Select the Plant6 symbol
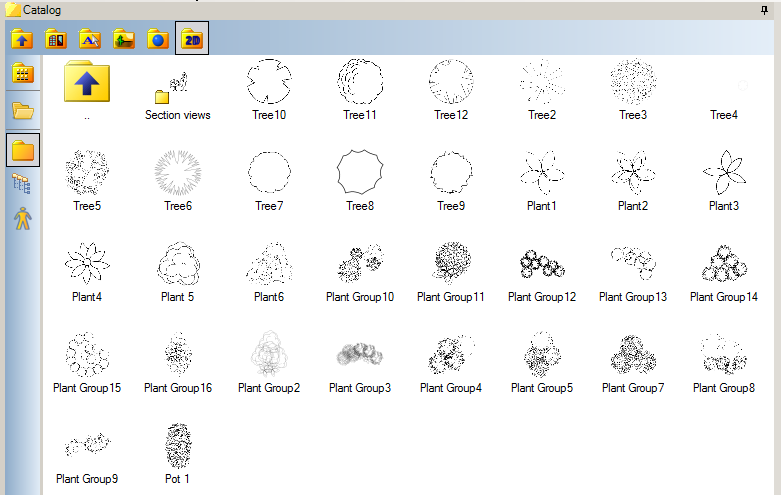The image size is (781, 495). [269, 263]
